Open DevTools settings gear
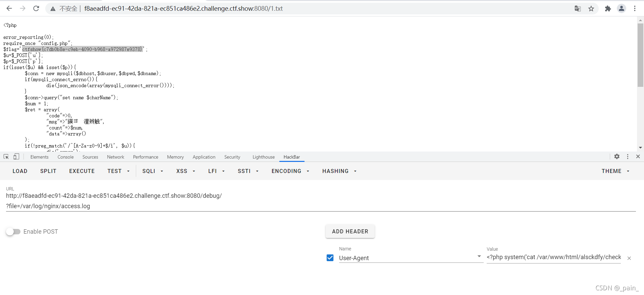This screenshot has height=295, width=644. tap(617, 157)
